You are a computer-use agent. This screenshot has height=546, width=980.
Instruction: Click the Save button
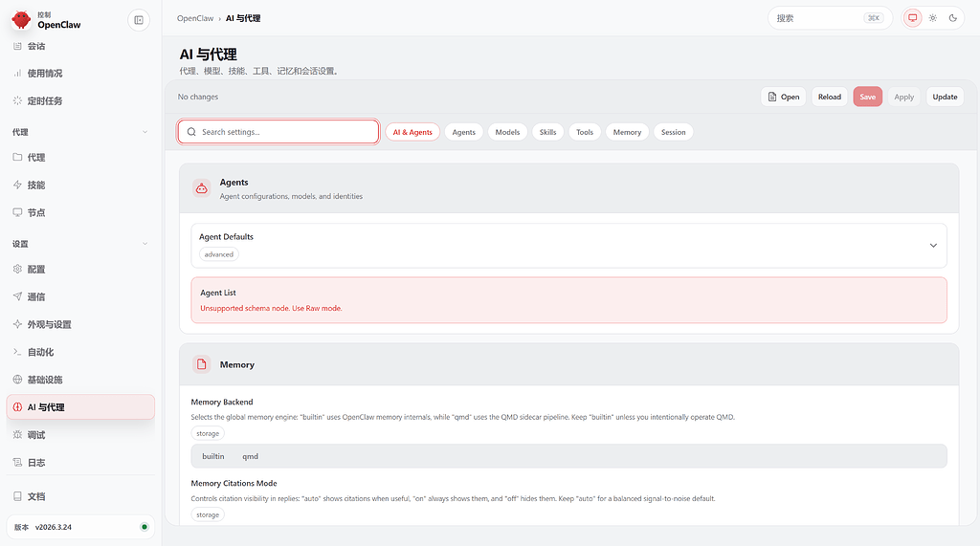[x=867, y=97]
